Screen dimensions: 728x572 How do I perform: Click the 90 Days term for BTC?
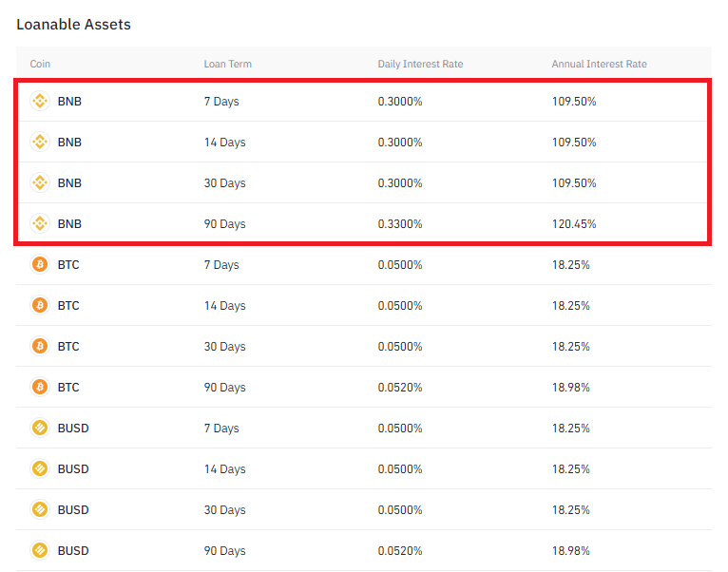(x=224, y=388)
